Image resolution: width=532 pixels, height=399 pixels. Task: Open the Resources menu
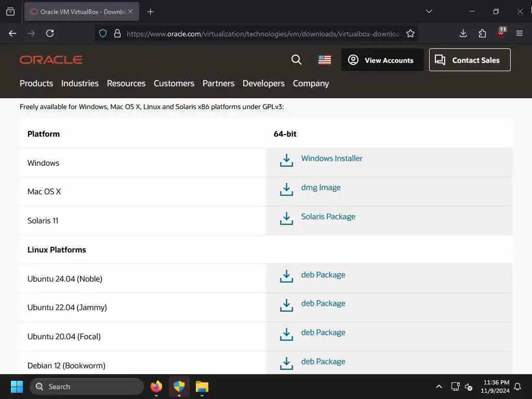pos(126,84)
